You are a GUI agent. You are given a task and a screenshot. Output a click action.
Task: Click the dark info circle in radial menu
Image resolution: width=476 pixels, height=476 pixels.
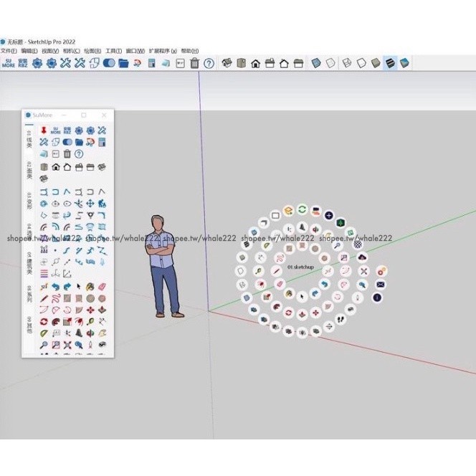(377, 297)
